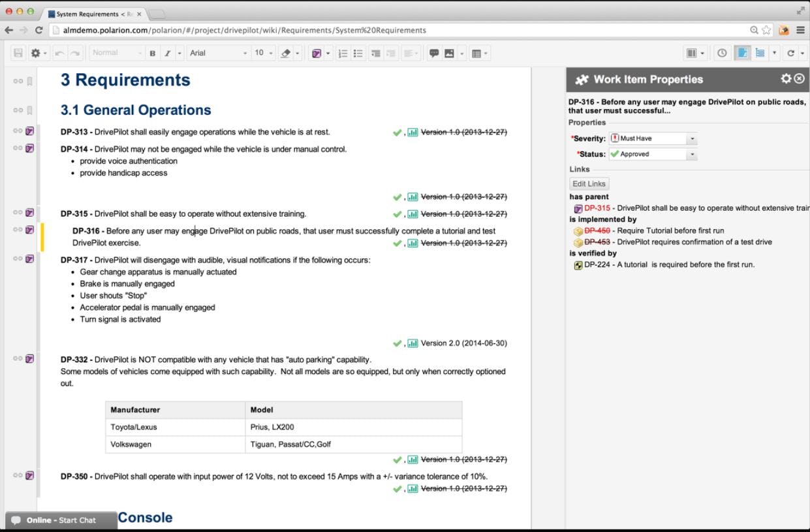The height and width of the screenshot is (532, 810).
Task: Apply numbered list formatting
Action: point(343,53)
